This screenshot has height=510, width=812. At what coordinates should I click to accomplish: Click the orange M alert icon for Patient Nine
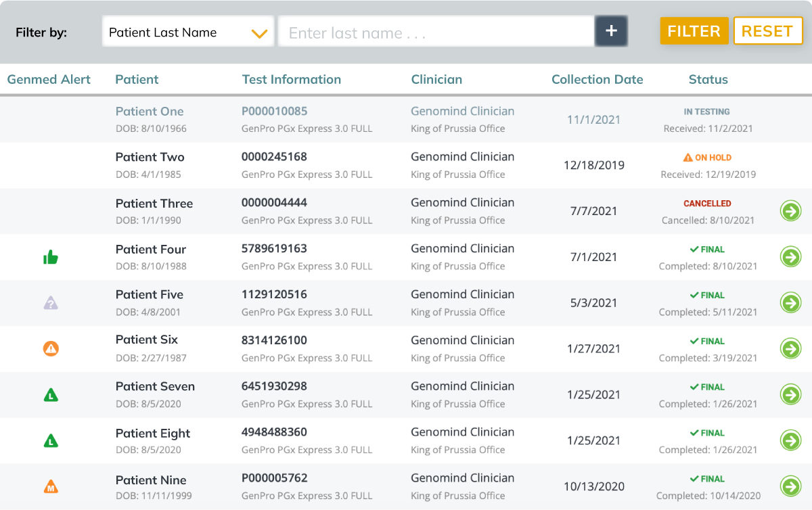tap(51, 486)
